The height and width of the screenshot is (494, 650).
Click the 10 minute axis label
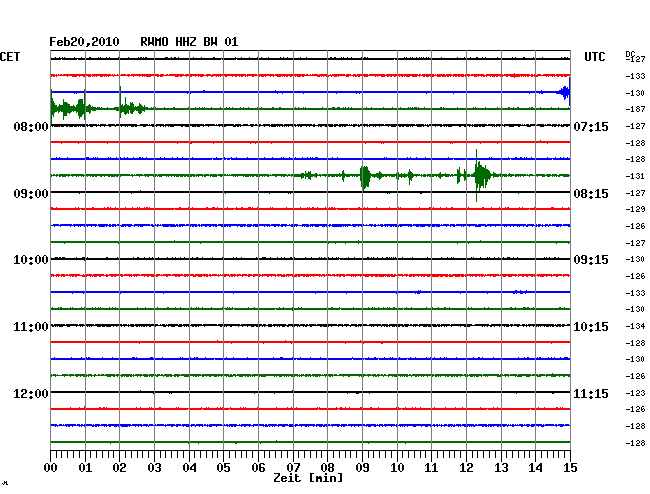click(x=397, y=468)
